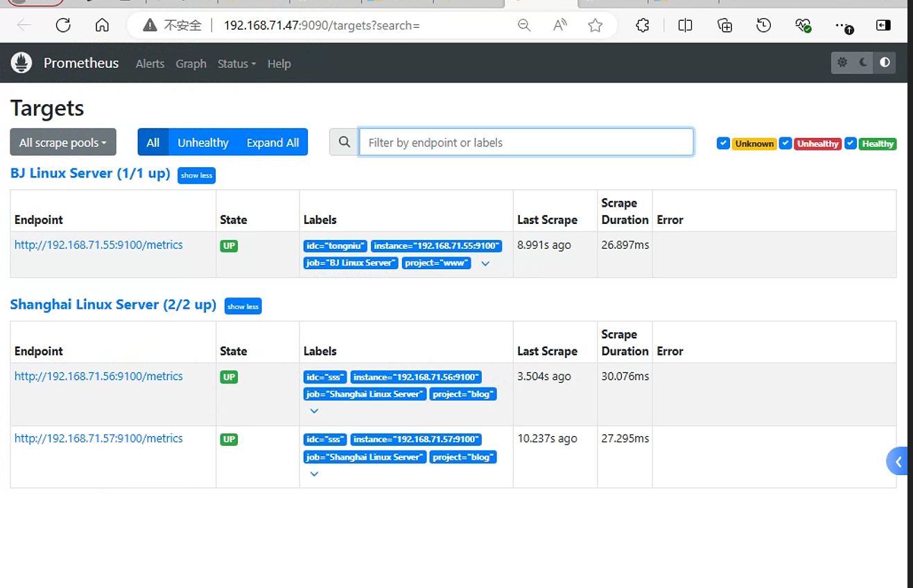The image size is (913, 588).
Task: Click the Prometheus brand text
Action: tap(81, 63)
